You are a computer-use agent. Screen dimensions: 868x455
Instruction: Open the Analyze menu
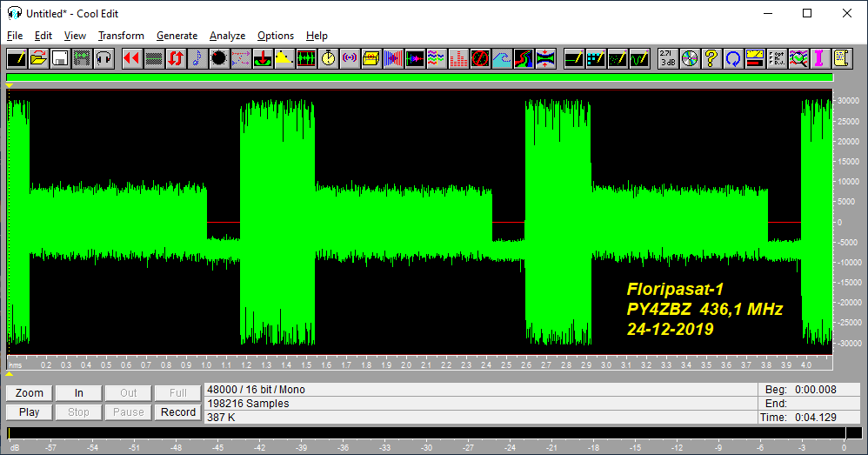pos(227,36)
